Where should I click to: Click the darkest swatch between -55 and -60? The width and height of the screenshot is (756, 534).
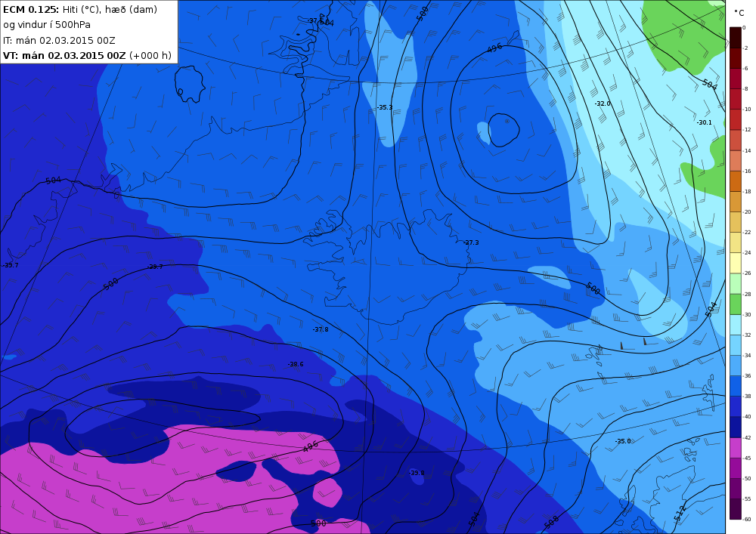(736, 509)
